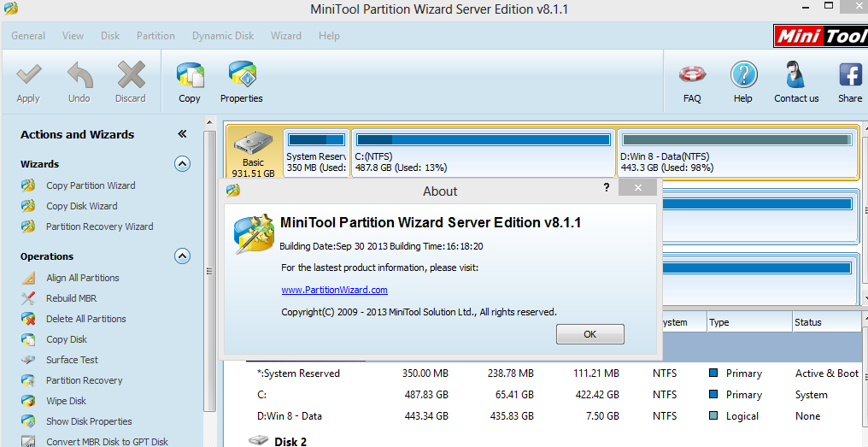Select the C: partition table row
The width and height of the screenshot is (868, 447).
[554, 395]
